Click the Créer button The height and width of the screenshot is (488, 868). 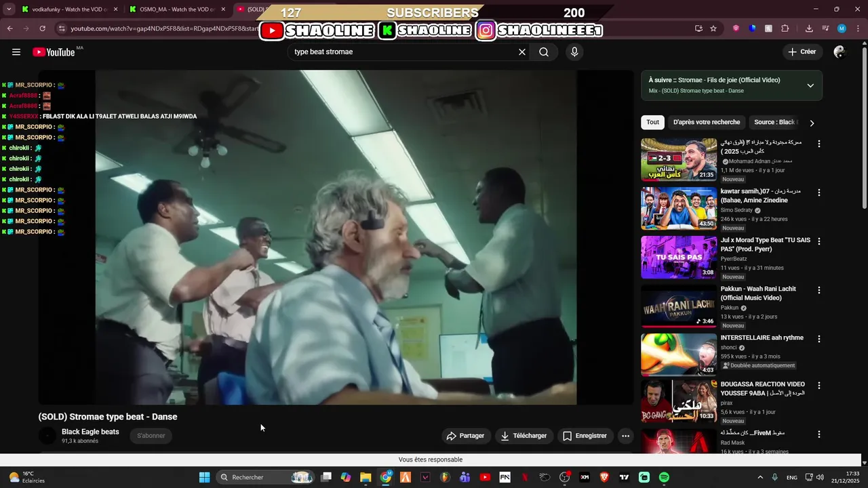click(802, 52)
